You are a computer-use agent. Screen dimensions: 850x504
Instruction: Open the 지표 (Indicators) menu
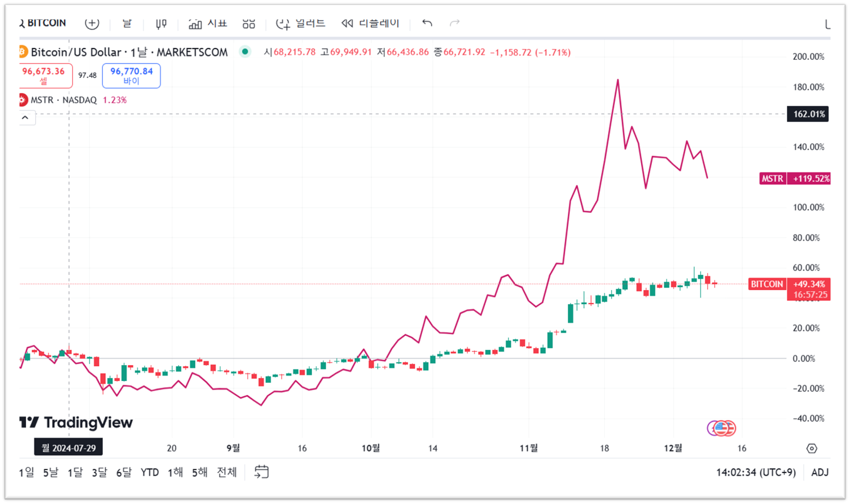click(207, 23)
